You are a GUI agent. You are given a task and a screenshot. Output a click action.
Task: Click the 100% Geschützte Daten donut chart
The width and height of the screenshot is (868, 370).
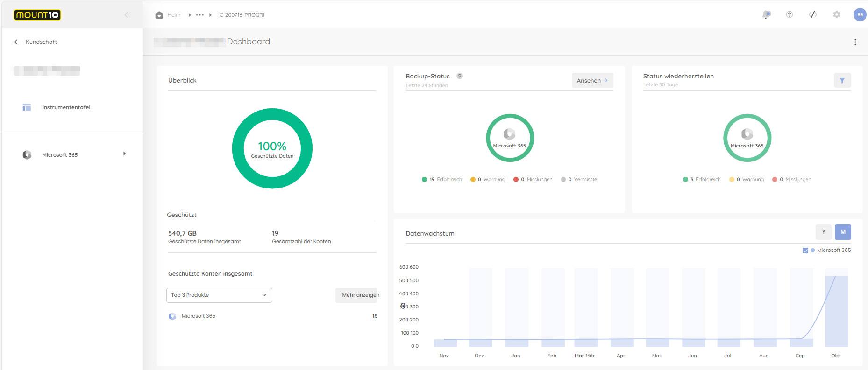272,149
